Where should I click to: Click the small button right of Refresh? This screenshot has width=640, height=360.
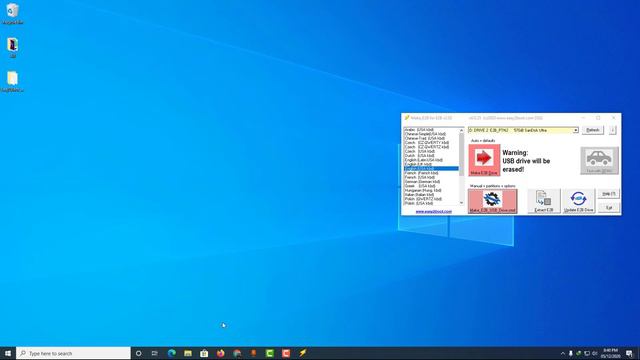(x=612, y=130)
